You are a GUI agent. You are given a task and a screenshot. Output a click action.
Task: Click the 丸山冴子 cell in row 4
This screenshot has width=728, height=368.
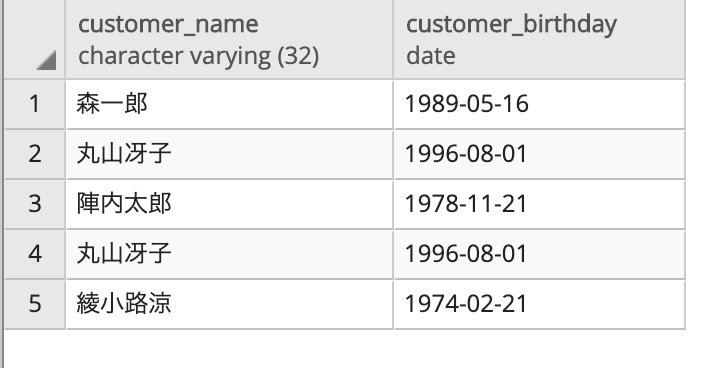229,254
